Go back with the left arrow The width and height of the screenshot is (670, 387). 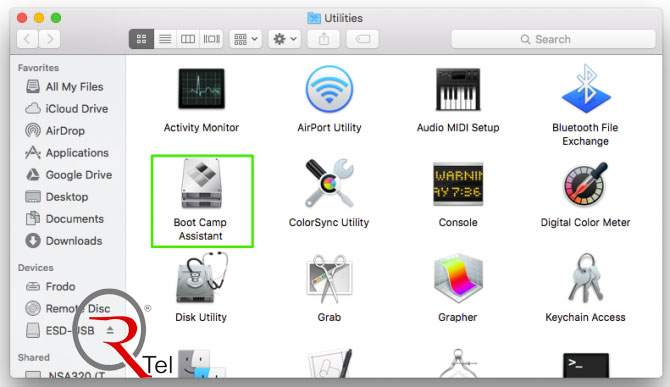click(x=27, y=39)
